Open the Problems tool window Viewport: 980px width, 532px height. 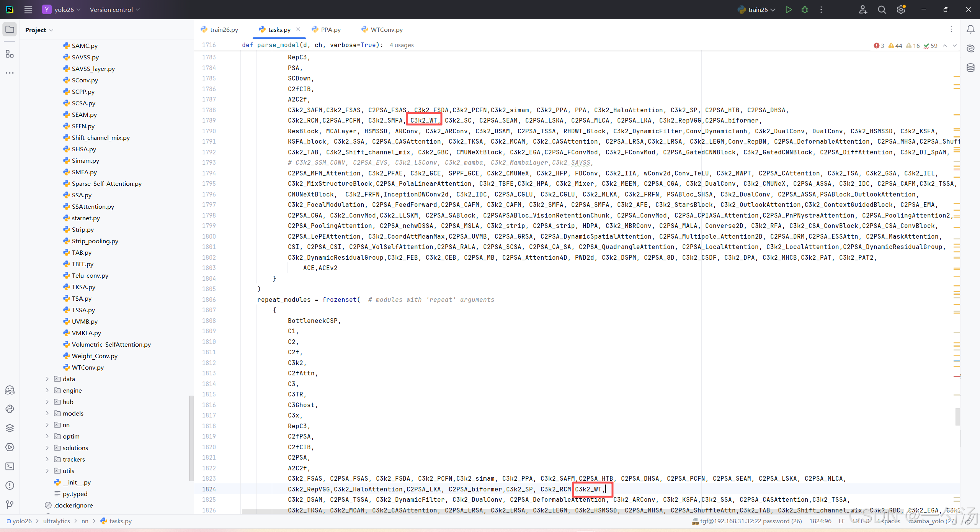tap(10, 485)
